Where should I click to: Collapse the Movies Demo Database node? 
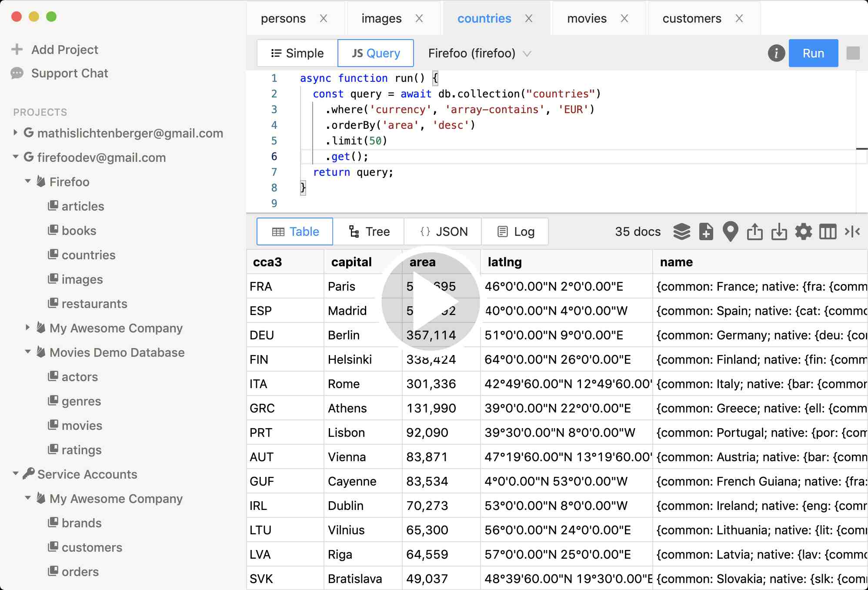28,352
